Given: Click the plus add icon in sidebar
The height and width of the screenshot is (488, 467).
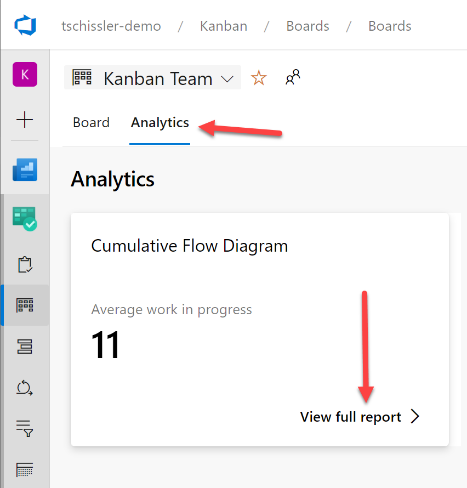Looking at the screenshot, I should [x=25, y=120].
